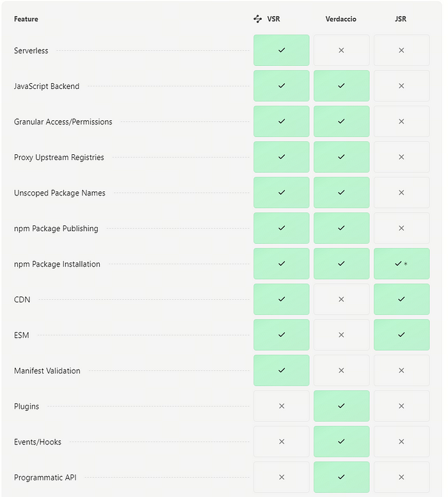
Task: Click the VSR cross in the Plugins row
Action: (x=282, y=406)
